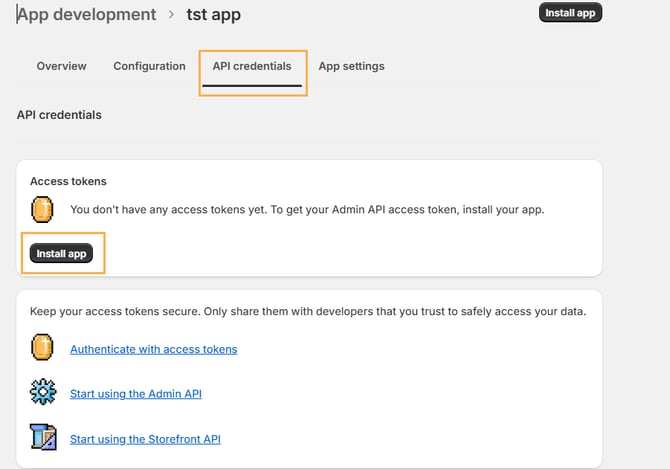Follow the Start using the Admin API link
Image resolution: width=670 pixels, height=469 pixels.
[x=135, y=394]
